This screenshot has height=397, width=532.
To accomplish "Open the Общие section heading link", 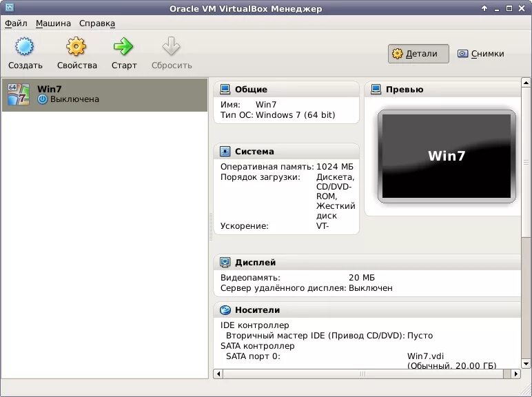I will coord(251,90).
